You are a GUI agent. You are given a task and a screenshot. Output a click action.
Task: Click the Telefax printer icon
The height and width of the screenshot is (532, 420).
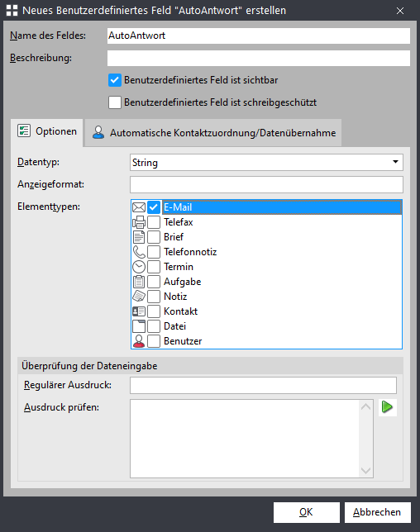click(x=139, y=222)
